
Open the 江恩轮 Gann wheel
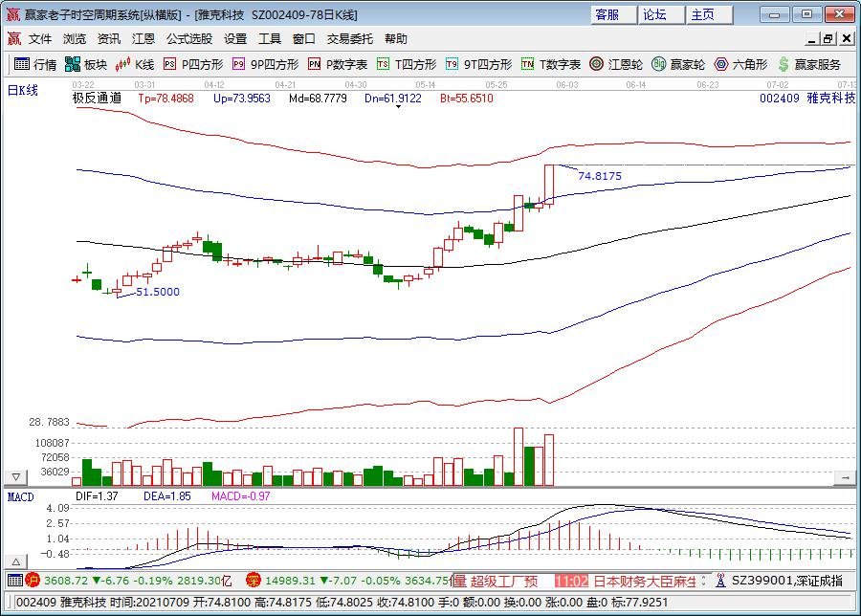coord(615,64)
